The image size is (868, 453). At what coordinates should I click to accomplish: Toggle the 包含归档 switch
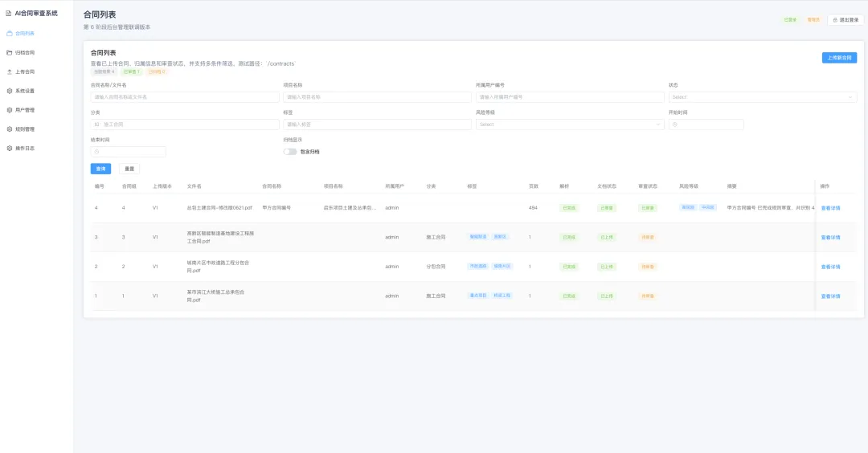[290, 152]
